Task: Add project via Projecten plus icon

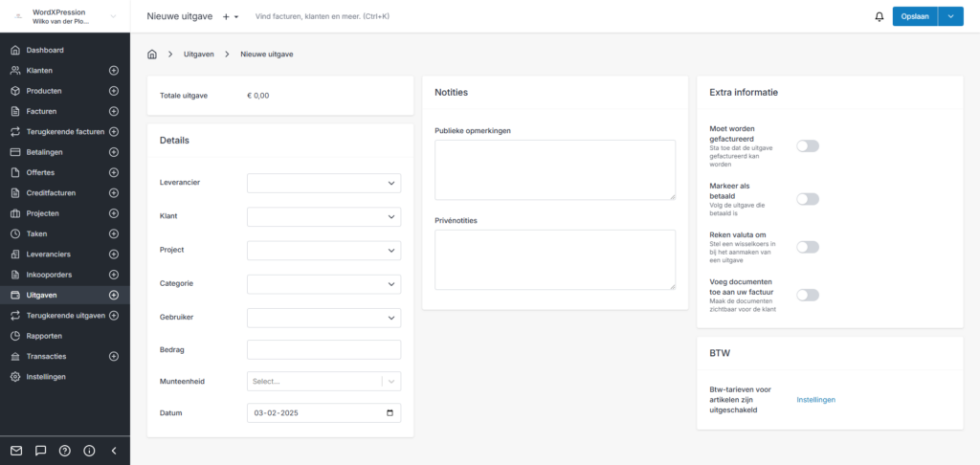Action: (x=114, y=213)
